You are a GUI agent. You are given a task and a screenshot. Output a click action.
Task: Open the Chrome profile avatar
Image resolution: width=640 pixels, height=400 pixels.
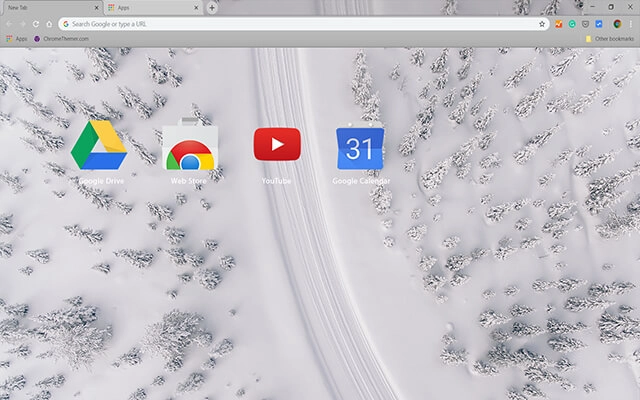pyautogui.click(x=617, y=24)
